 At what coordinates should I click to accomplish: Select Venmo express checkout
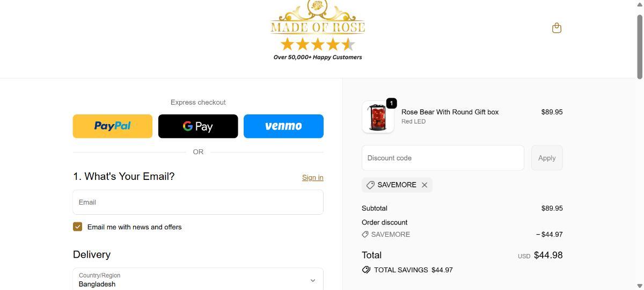click(283, 126)
